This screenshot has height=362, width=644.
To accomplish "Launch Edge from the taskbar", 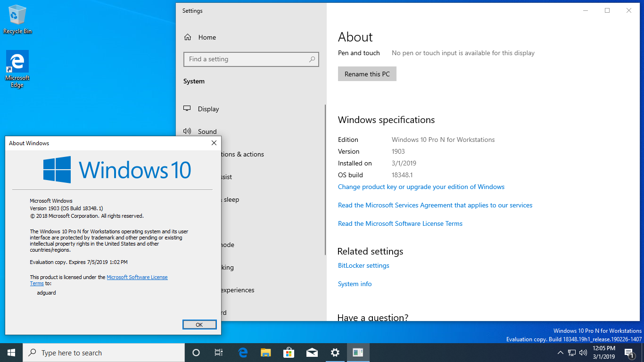I will point(243,353).
